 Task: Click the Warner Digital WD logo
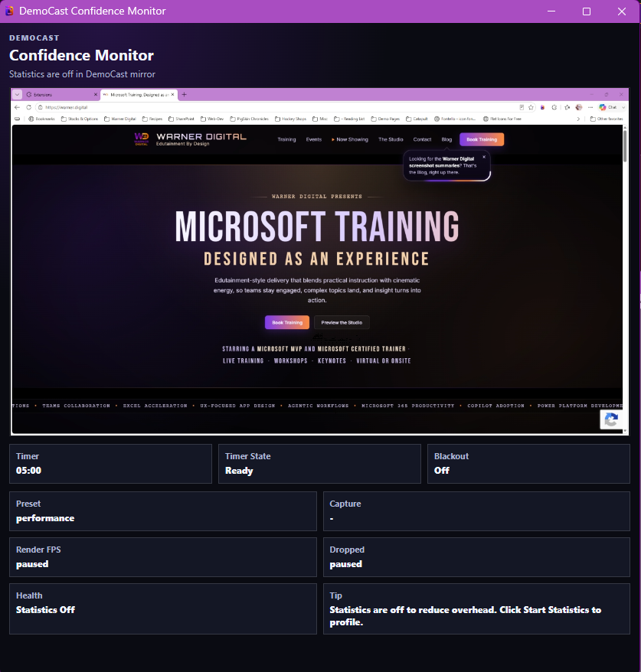142,139
